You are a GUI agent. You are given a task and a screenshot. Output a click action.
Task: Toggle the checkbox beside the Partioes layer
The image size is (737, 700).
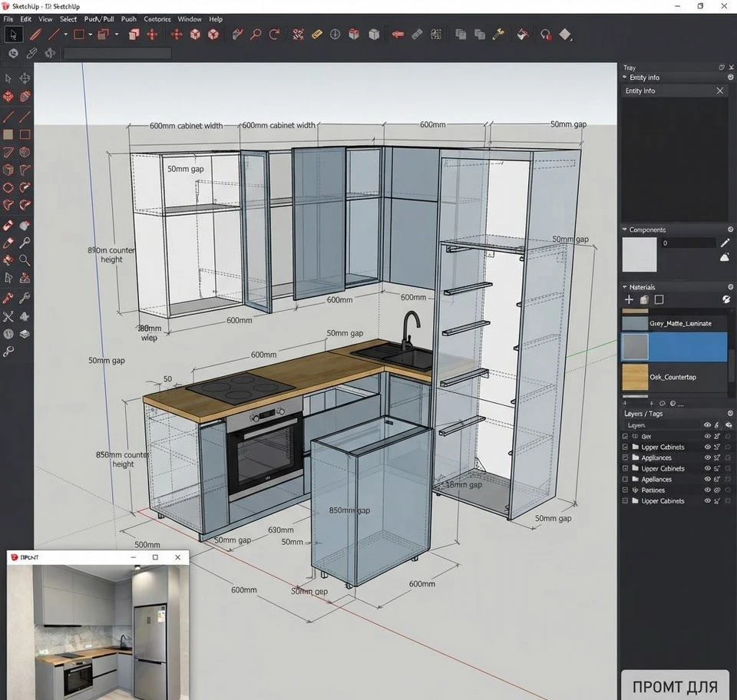pyautogui.click(x=625, y=490)
